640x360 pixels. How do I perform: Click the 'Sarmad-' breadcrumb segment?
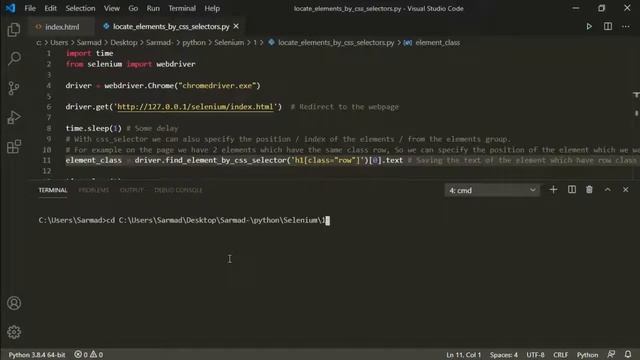point(160,42)
